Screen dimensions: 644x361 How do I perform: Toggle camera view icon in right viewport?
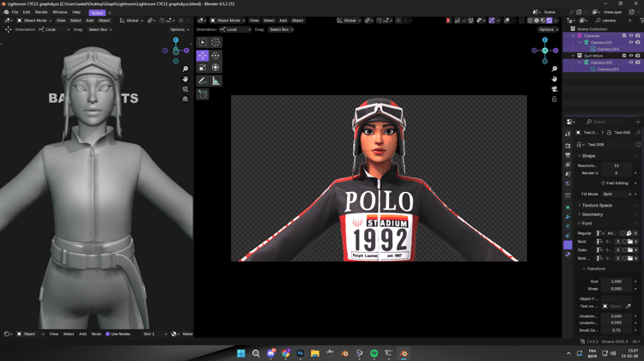555,89
